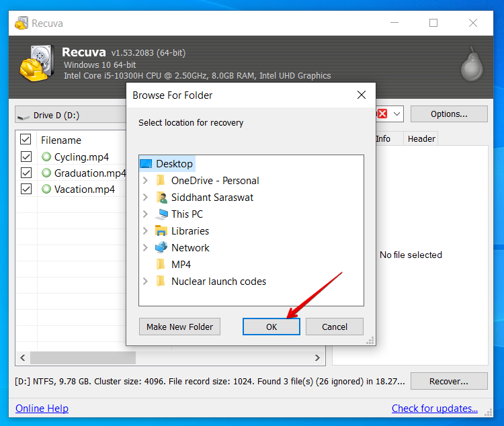This screenshot has width=504, height=426.
Task: Click the dialog resize grip corner
Action: click(x=370, y=341)
